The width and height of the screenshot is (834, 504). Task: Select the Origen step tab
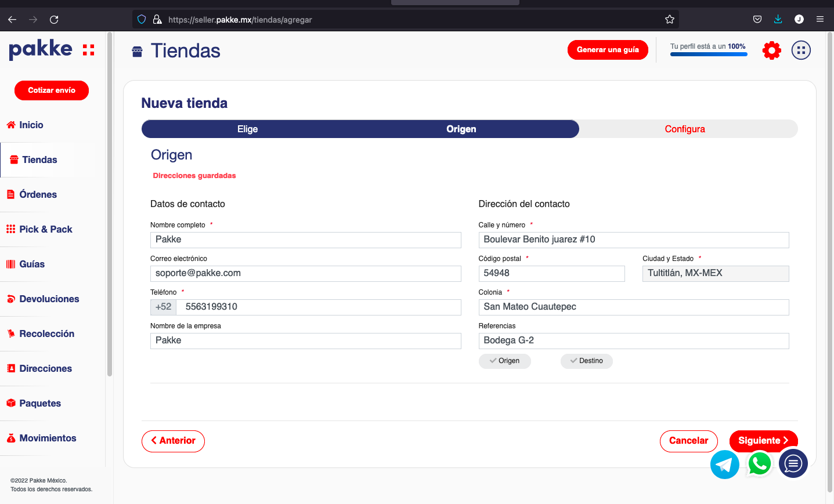(x=461, y=129)
